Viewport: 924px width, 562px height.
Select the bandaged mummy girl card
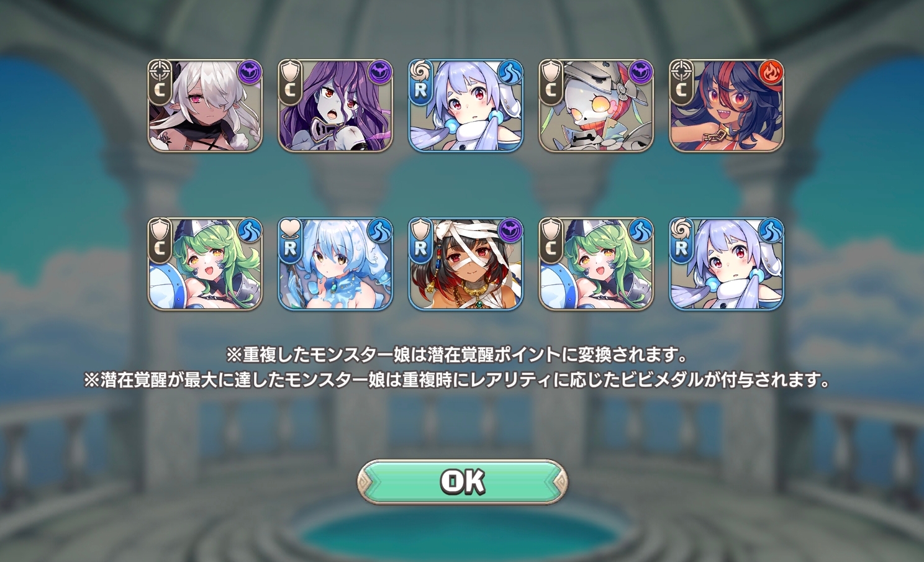[466, 264]
